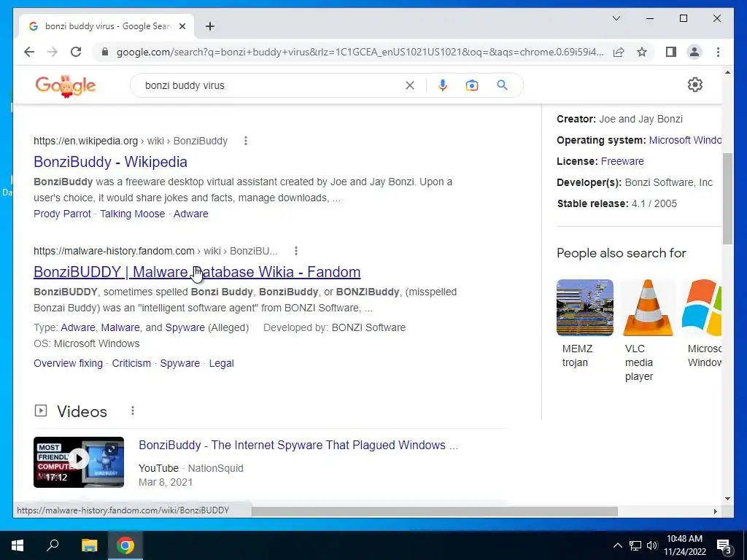The height and width of the screenshot is (560, 747).
Task: Open options menu for Wikipedia result
Action: (x=245, y=141)
